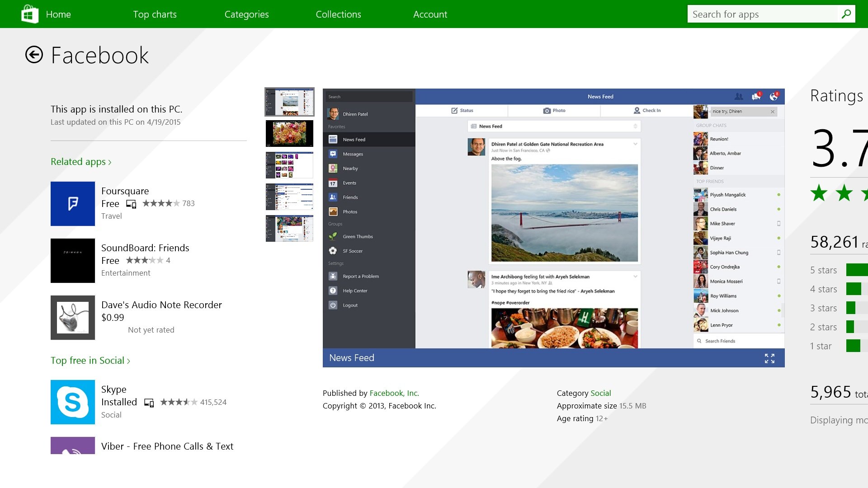Click the 4 stars rating bar
868x488 pixels.
857,289
